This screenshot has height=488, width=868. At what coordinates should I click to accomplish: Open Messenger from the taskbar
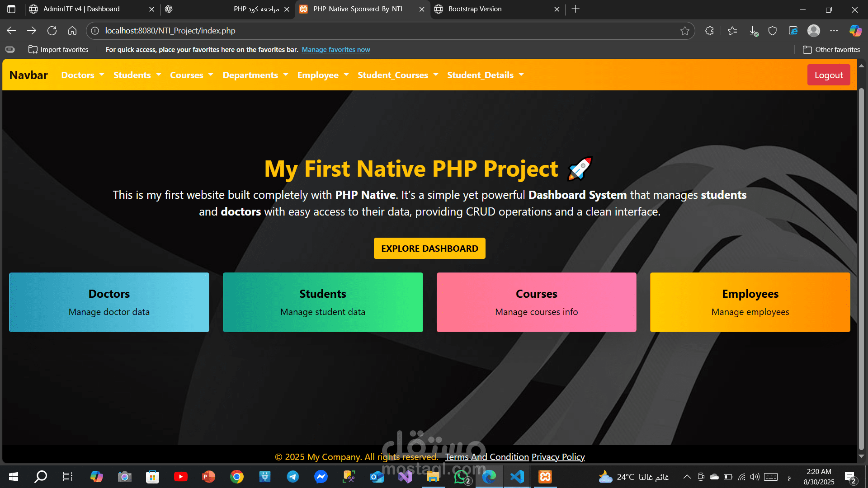pyautogui.click(x=321, y=477)
